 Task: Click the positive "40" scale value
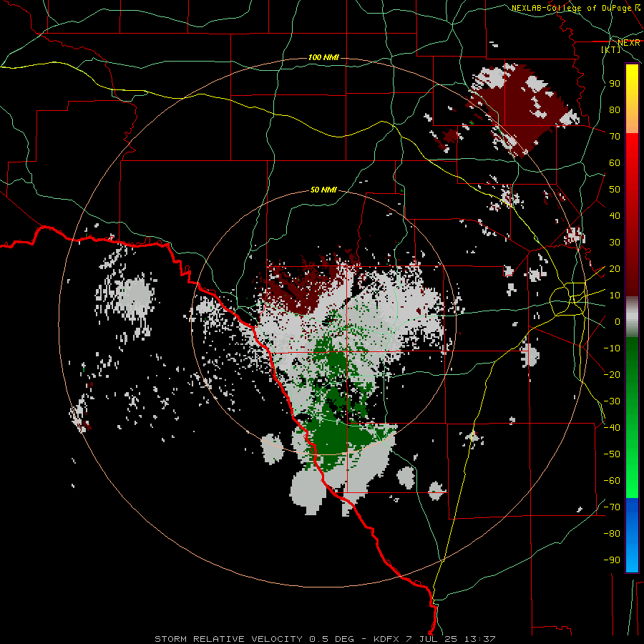pos(615,216)
